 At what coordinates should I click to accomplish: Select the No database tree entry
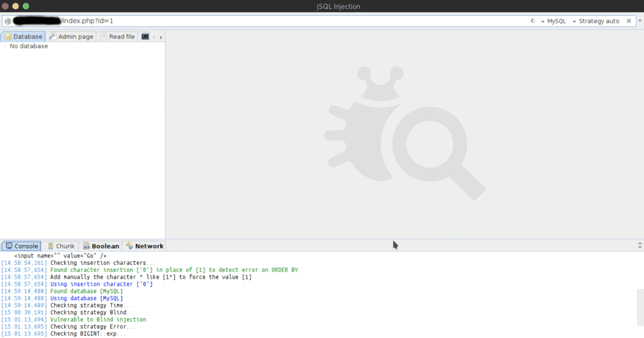tap(28, 46)
